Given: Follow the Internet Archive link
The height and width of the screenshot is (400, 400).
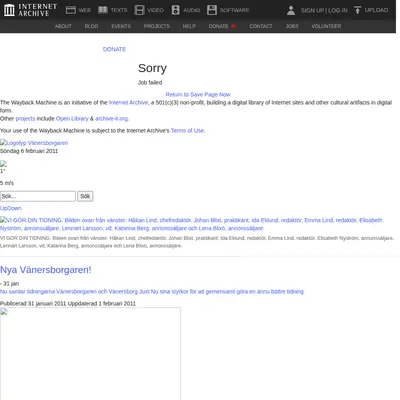Looking at the screenshot, I should (128, 102).
